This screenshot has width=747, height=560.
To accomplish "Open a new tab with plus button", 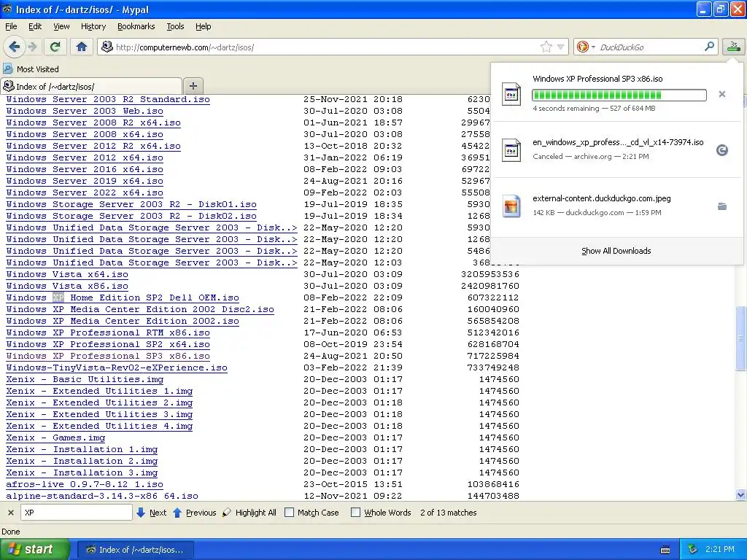I will [x=193, y=86].
